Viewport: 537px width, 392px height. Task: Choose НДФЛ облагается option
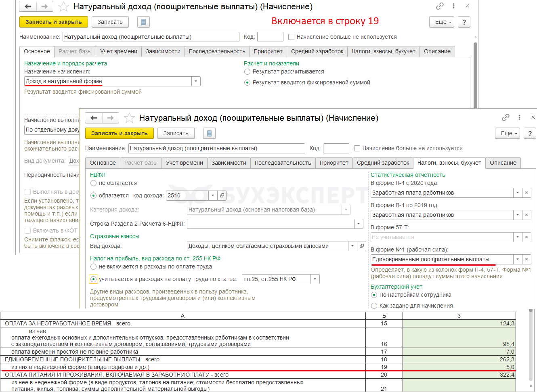[93, 195]
